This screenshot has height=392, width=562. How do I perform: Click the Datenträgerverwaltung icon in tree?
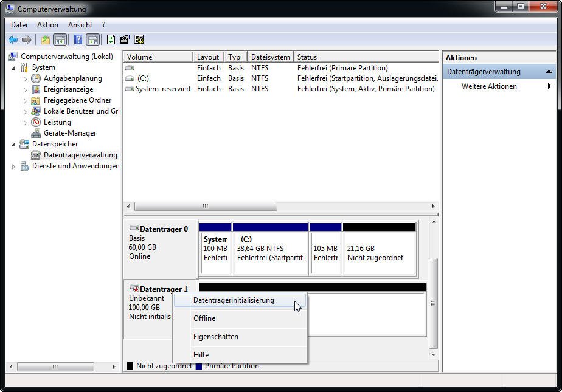(x=35, y=155)
